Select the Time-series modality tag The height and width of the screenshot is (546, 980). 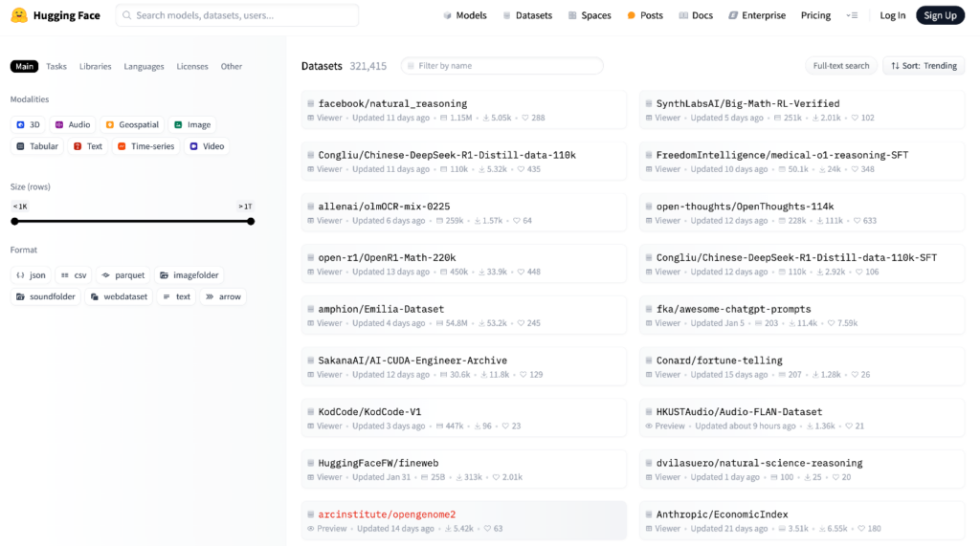[145, 146]
